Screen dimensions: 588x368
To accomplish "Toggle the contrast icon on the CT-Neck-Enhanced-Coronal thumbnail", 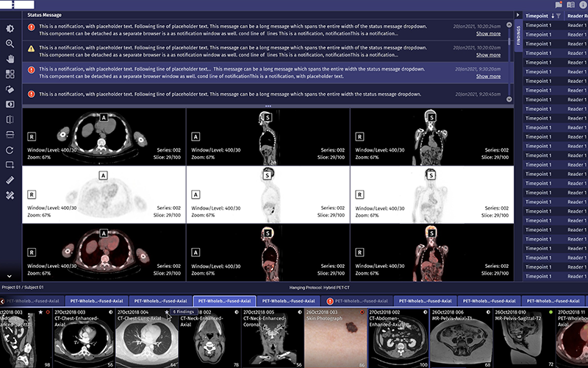I will [x=300, y=312].
